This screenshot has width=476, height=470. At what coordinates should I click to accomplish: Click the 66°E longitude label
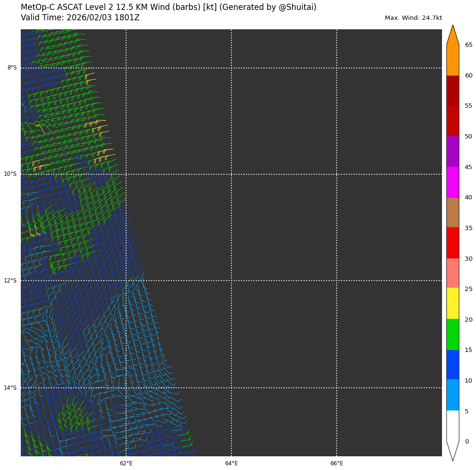[x=337, y=463]
